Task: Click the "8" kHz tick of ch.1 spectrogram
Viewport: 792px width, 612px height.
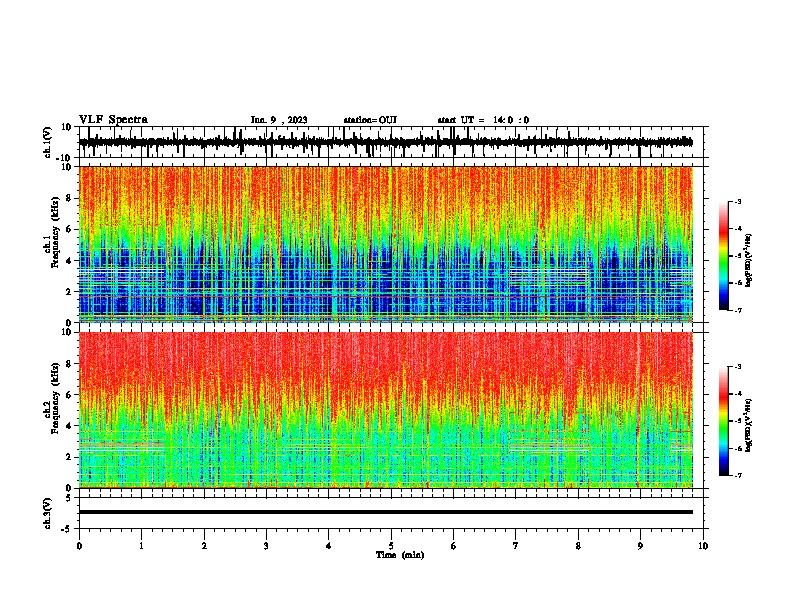Action: pos(70,198)
